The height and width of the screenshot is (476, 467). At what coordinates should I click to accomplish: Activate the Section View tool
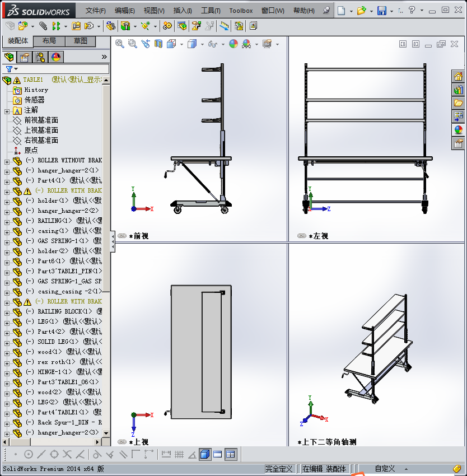pos(158,44)
